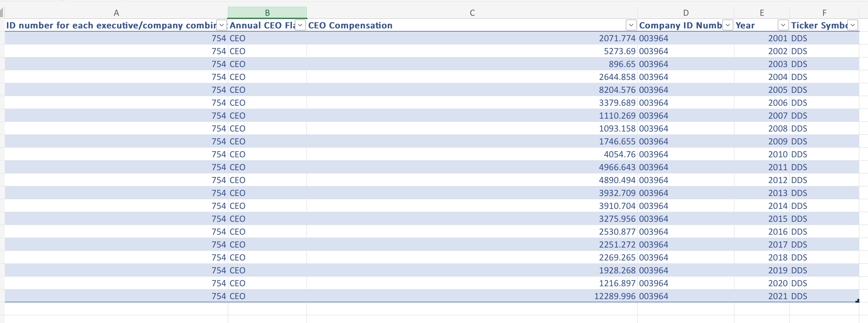Screen dimensions: 868x323
Task: Click 754 ID in the 2007 row
Action: click(219, 115)
